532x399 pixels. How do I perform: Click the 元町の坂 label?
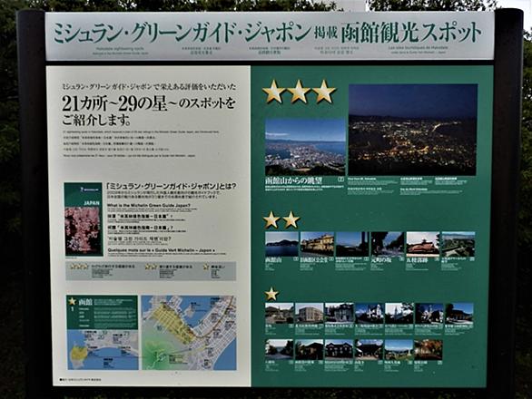pyautogui.click(x=382, y=260)
